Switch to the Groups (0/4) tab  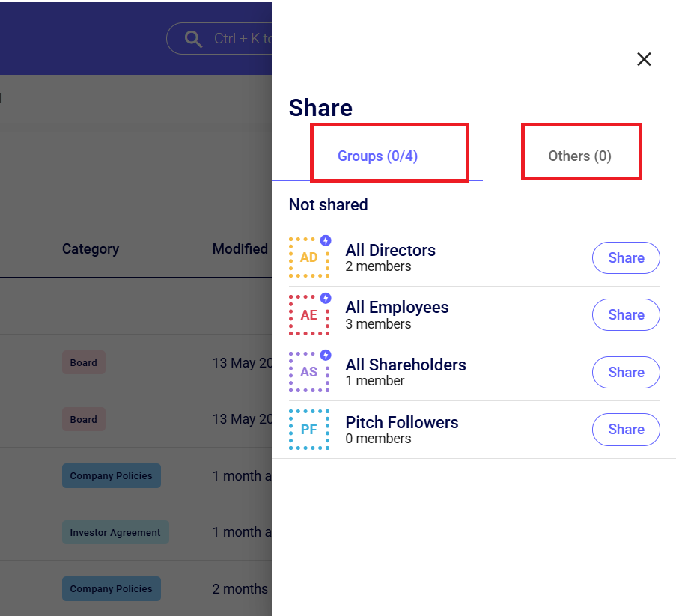click(377, 156)
